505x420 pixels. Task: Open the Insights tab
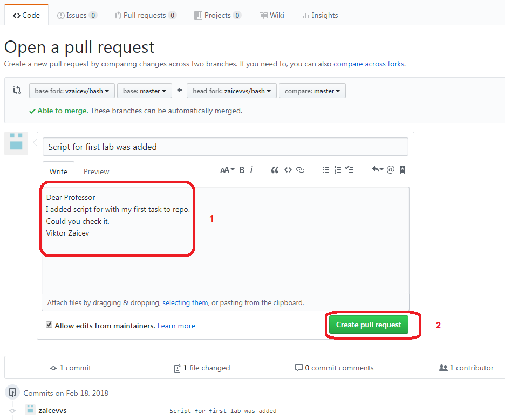(319, 15)
